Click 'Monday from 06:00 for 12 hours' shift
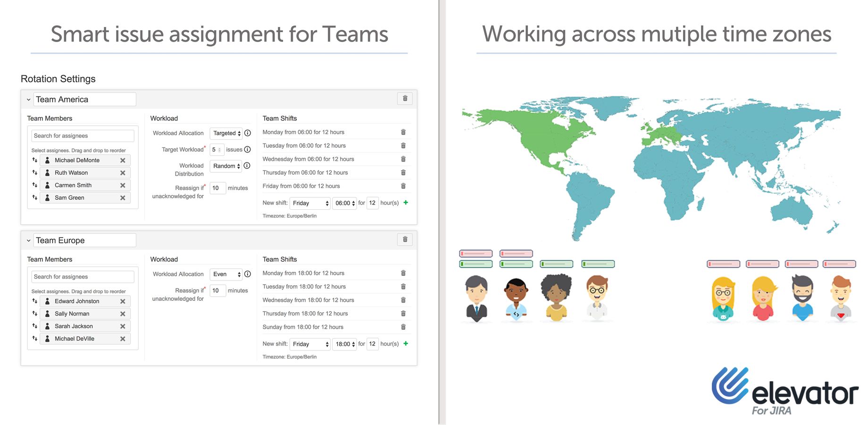This screenshot has height=425, width=868. coord(303,132)
